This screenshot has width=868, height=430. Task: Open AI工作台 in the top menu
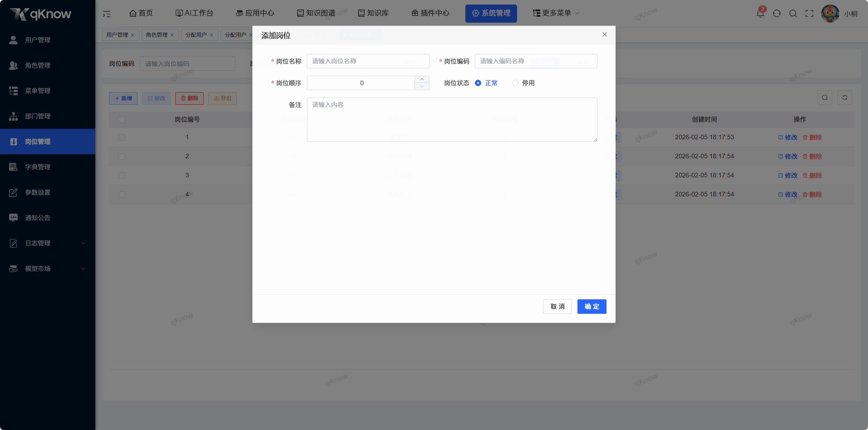point(194,13)
